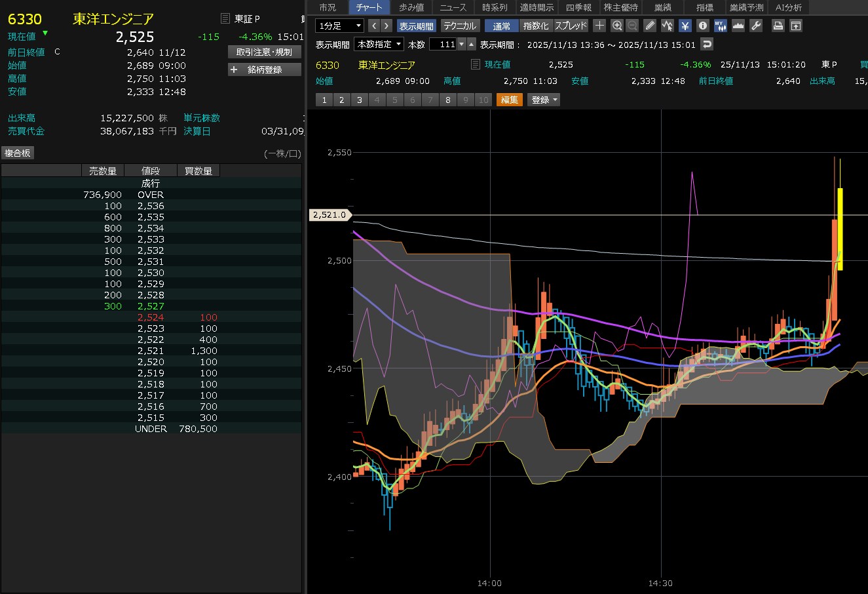
Task: Click the 銘柄登録 button
Action: coord(265,69)
